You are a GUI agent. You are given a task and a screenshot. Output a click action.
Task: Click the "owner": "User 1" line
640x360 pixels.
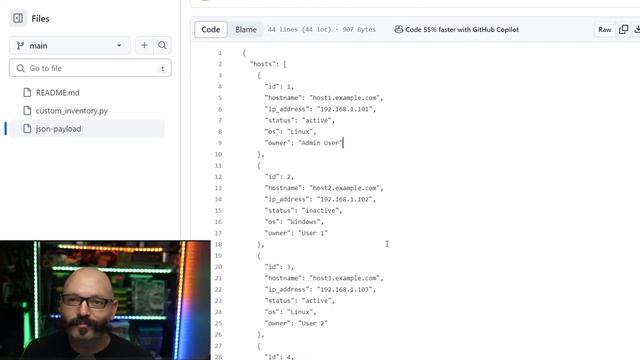(296, 233)
